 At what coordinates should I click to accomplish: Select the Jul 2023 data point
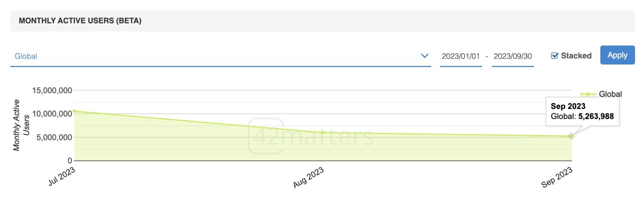pos(75,111)
